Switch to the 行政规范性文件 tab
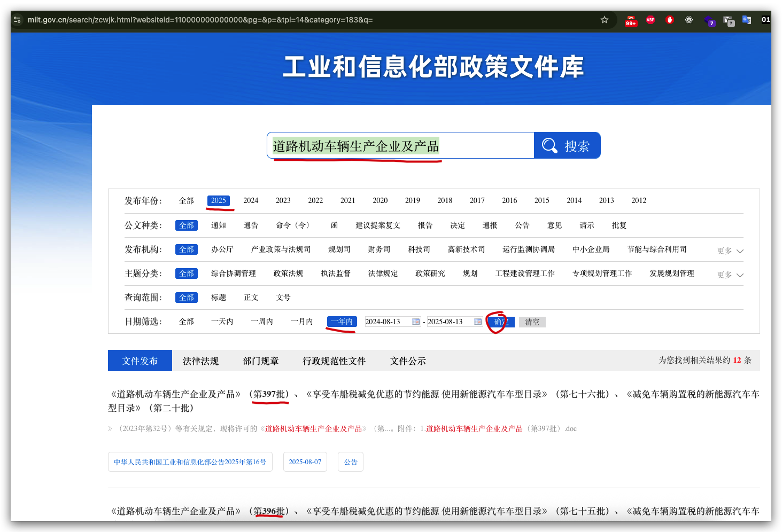 tap(334, 361)
